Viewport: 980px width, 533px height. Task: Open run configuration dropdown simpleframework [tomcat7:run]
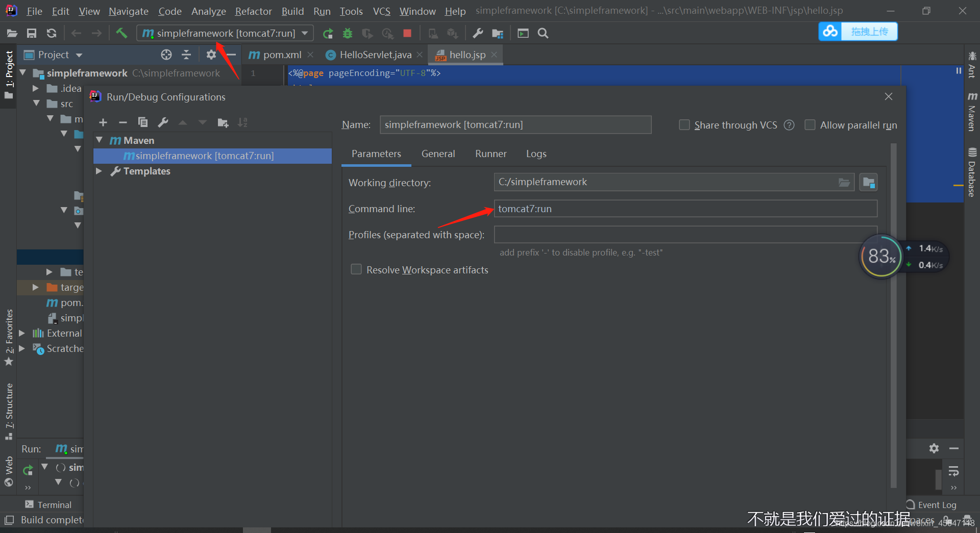225,33
